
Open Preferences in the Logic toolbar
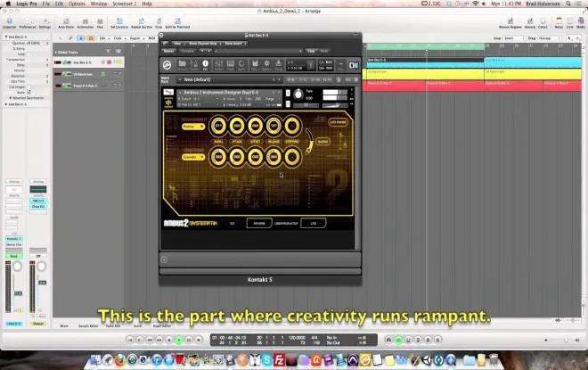click(x=28, y=22)
